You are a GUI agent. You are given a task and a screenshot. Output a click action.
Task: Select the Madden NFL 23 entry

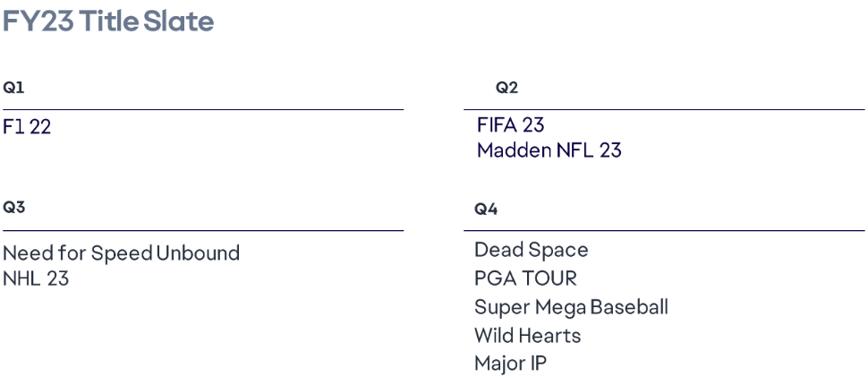(x=549, y=150)
